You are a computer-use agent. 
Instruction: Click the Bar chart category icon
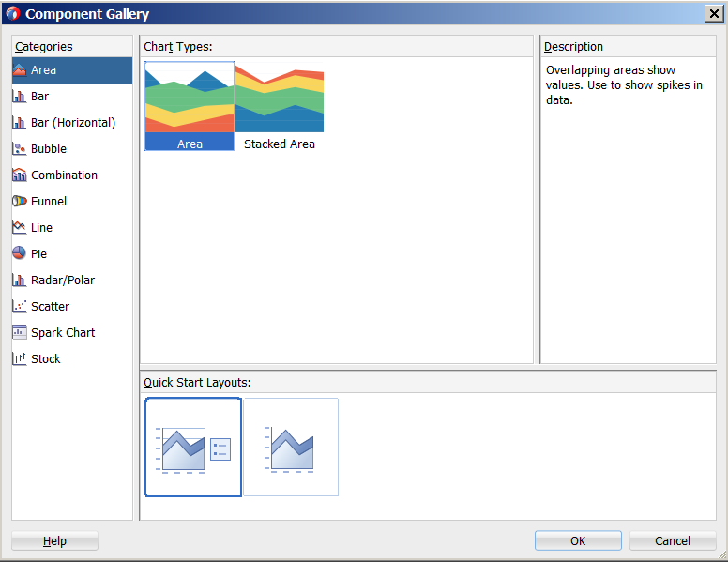[20, 96]
